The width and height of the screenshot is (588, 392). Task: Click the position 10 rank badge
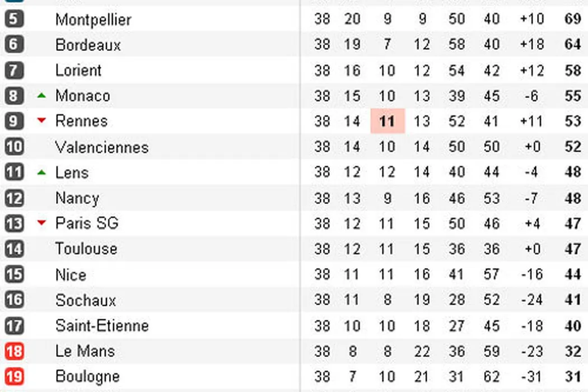click(x=13, y=147)
